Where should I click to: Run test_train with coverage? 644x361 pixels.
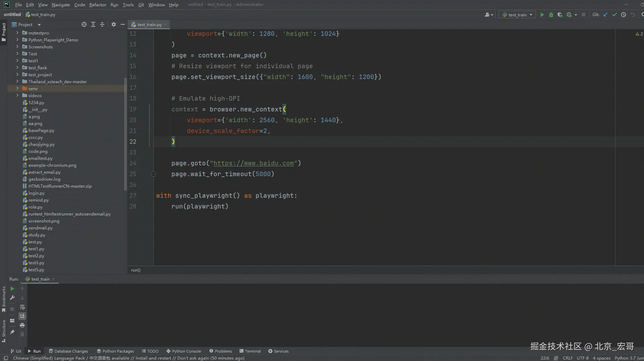pyautogui.click(x=560, y=15)
